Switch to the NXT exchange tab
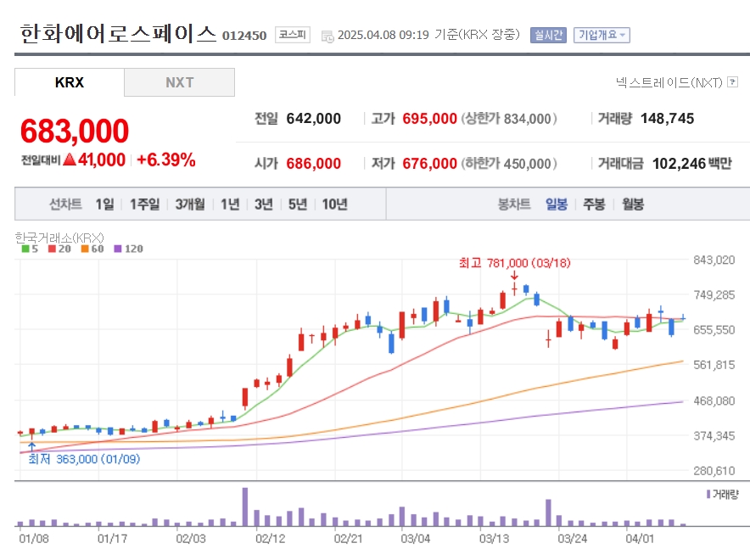The width and height of the screenshot is (750, 560). pyautogui.click(x=179, y=82)
